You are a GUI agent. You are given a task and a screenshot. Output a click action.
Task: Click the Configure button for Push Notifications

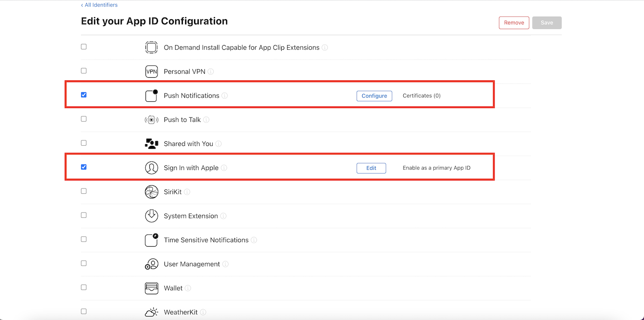click(374, 96)
